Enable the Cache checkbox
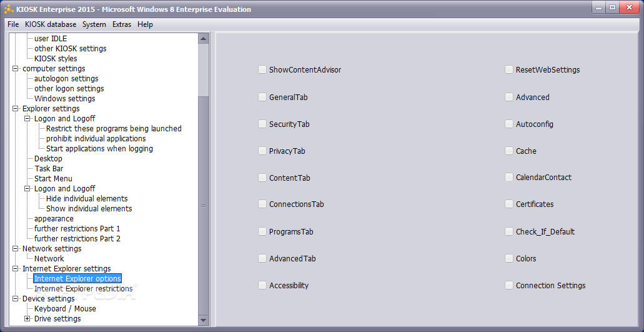Image resolution: width=644 pixels, height=332 pixels. coord(509,151)
